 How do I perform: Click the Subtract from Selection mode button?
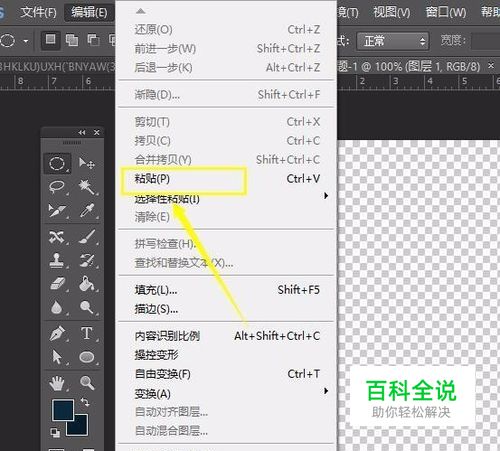(x=93, y=40)
